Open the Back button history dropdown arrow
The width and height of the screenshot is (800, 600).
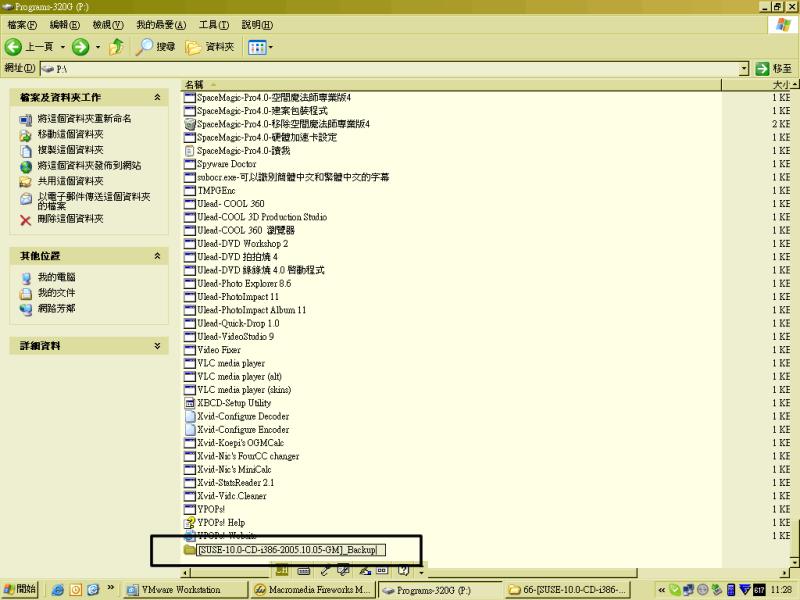click(63, 47)
